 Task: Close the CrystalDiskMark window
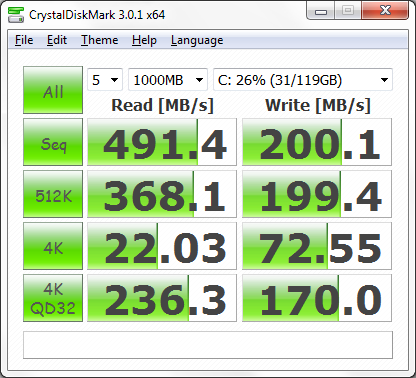[385, 11]
